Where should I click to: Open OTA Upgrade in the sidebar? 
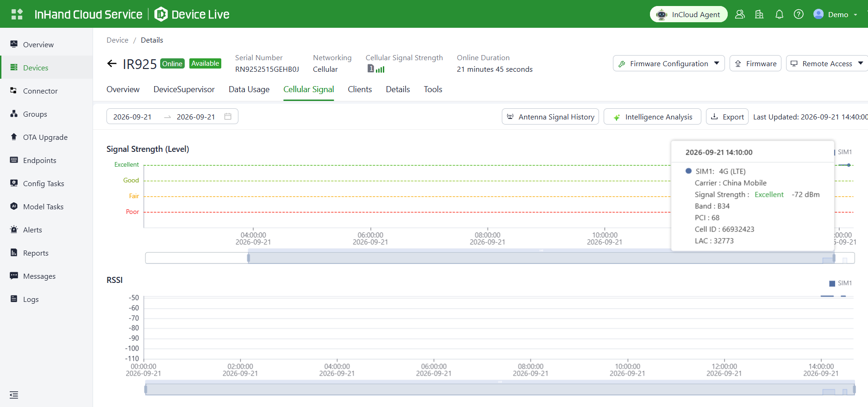(x=46, y=137)
